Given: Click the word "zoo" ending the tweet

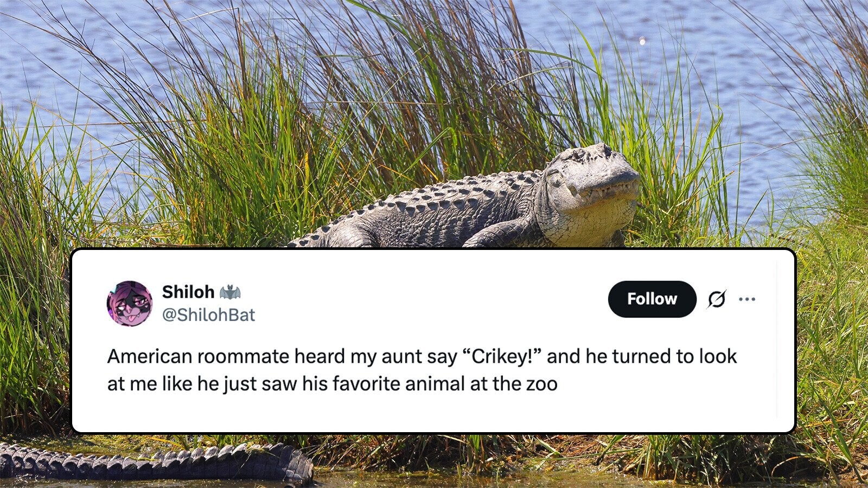Looking at the screenshot, I should click(x=541, y=384).
